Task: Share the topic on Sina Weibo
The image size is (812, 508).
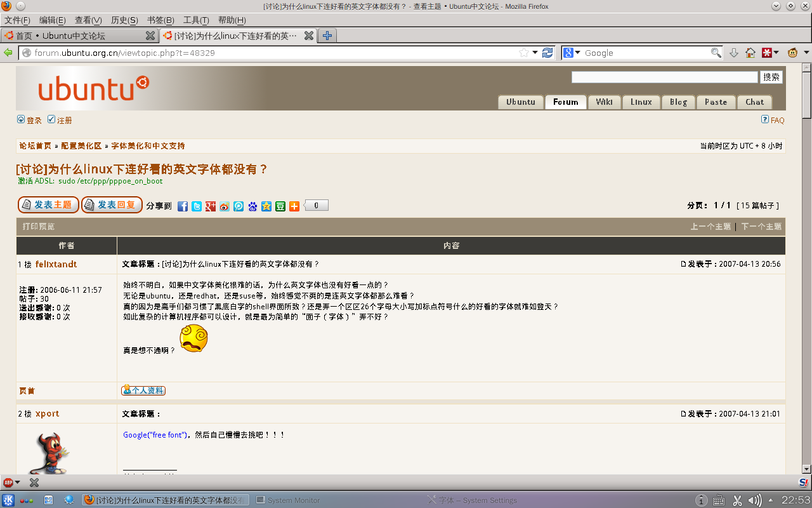Action: (x=225, y=206)
